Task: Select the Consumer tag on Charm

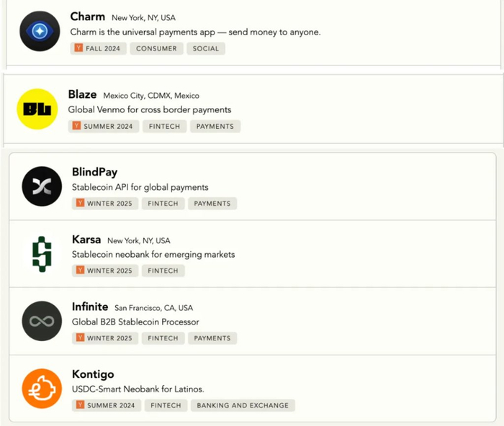Action: coord(156,49)
